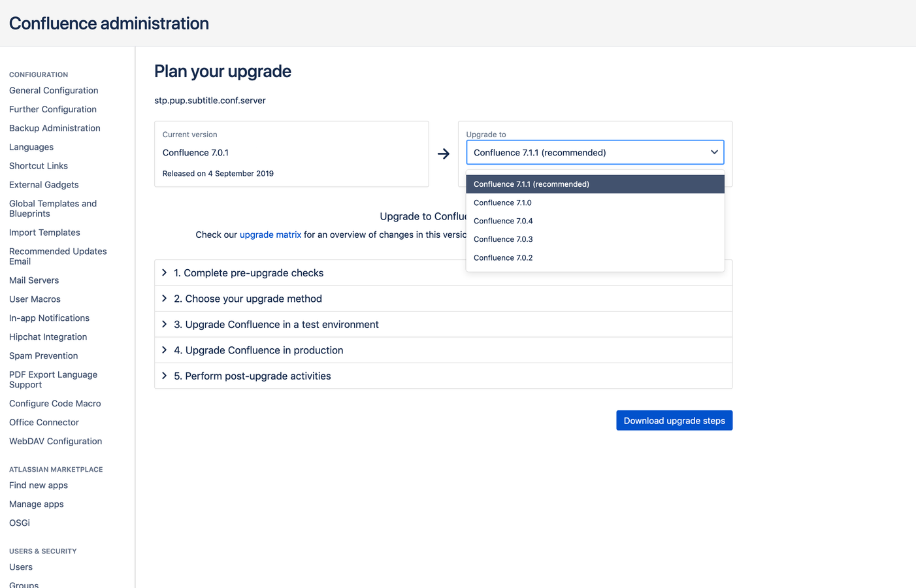Go to Import Templates

click(x=44, y=233)
